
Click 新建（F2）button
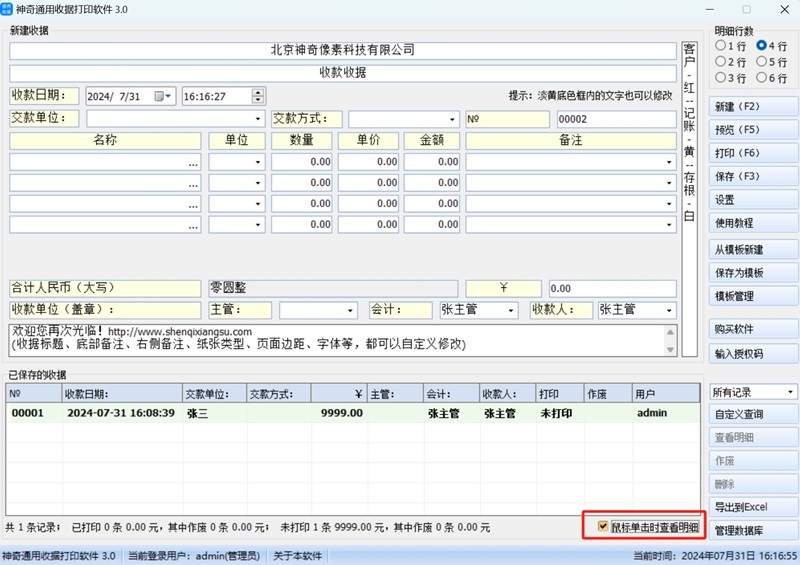(x=753, y=107)
